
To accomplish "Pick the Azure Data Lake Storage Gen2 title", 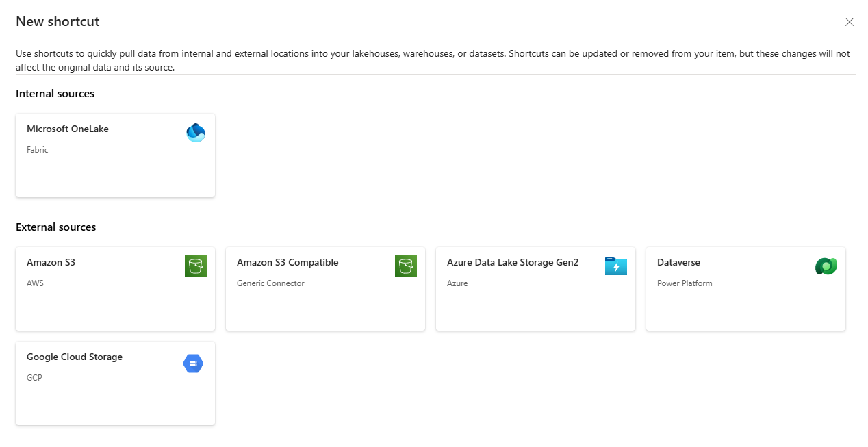I will pos(513,262).
